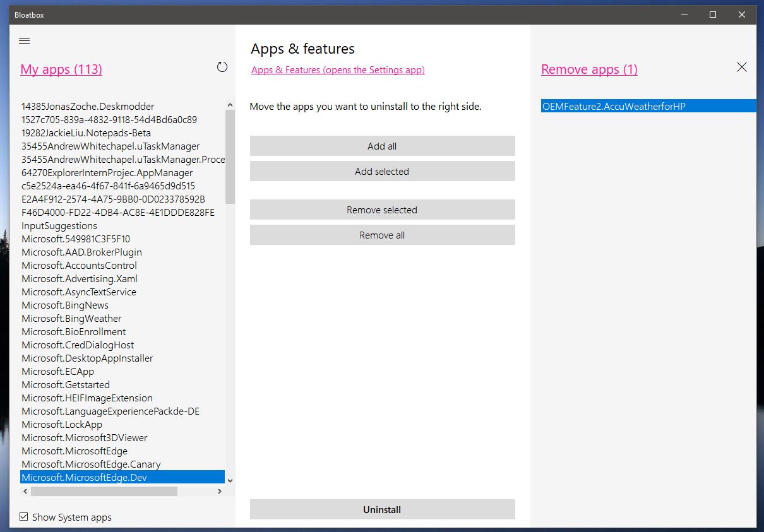Minimize the Bloatbox window
The height and width of the screenshot is (532, 764).
684,15
